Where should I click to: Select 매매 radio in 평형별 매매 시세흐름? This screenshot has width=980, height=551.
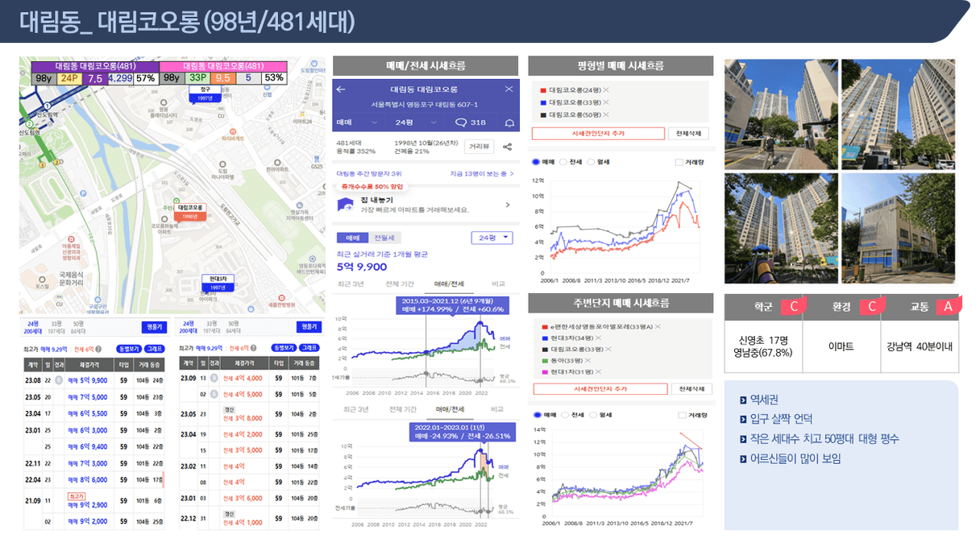tap(536, 162)
